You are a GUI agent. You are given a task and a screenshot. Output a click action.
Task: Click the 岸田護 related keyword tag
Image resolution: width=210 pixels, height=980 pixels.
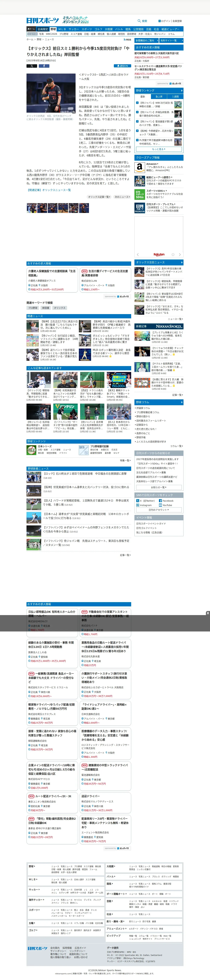click(46, 308)
